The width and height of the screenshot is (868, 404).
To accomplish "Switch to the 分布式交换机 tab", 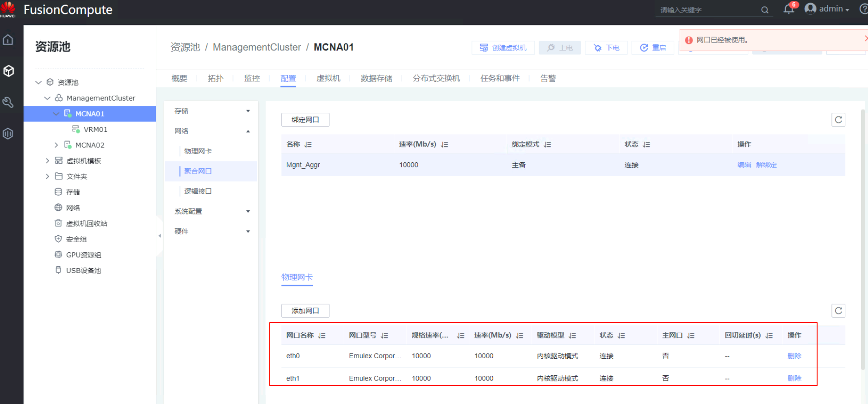I will (436, 79).
